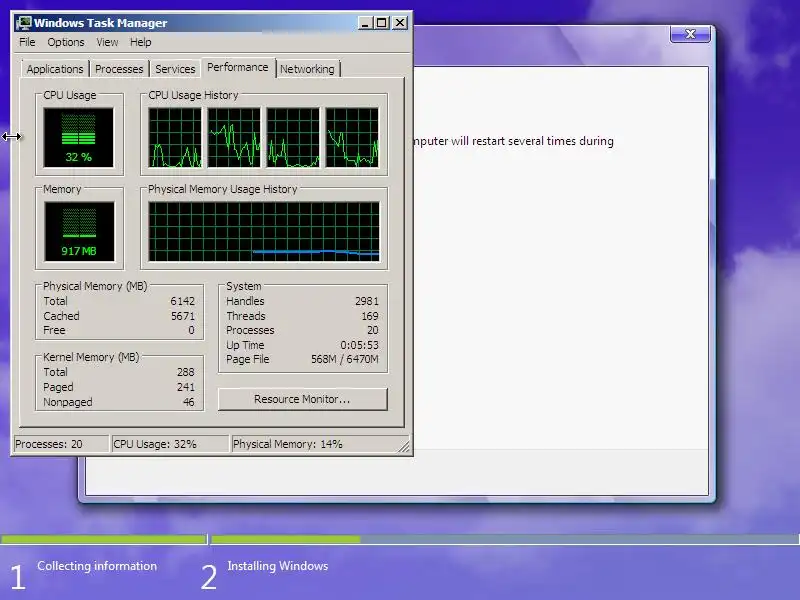Maximize the Windows Task Manager window
This screenshot has height=600, width=800.
382,23
